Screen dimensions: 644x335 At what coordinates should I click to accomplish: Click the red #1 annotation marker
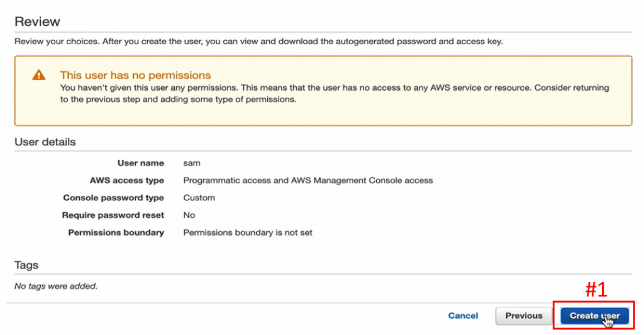coord(596,289)
